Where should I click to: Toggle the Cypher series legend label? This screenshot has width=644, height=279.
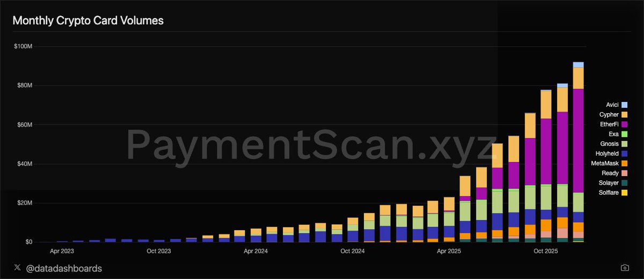610,114
